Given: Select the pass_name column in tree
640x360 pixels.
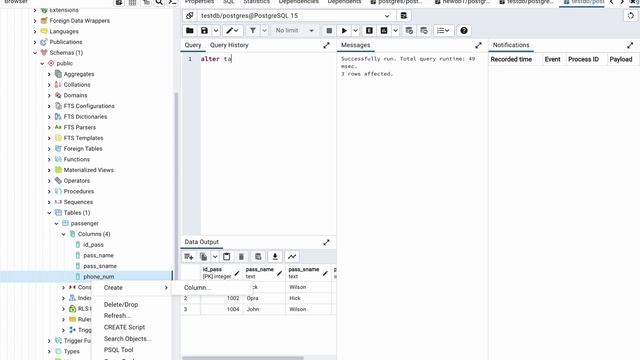Looking at the screenshot, I should 98,256.
